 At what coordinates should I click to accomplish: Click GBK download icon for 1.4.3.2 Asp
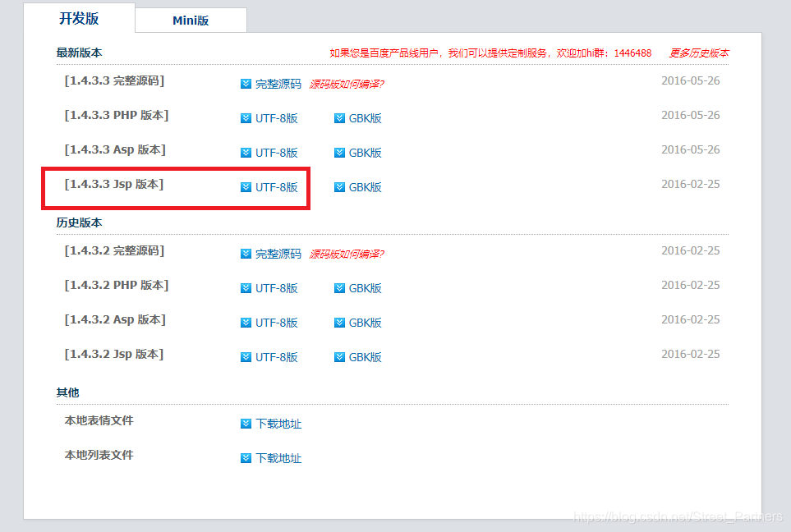[339, 322]
